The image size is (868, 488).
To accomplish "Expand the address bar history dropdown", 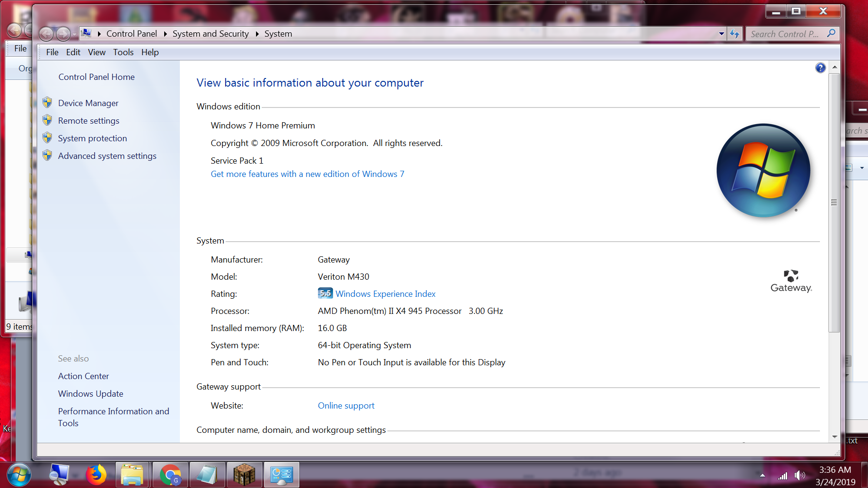I will click(721, 34).
